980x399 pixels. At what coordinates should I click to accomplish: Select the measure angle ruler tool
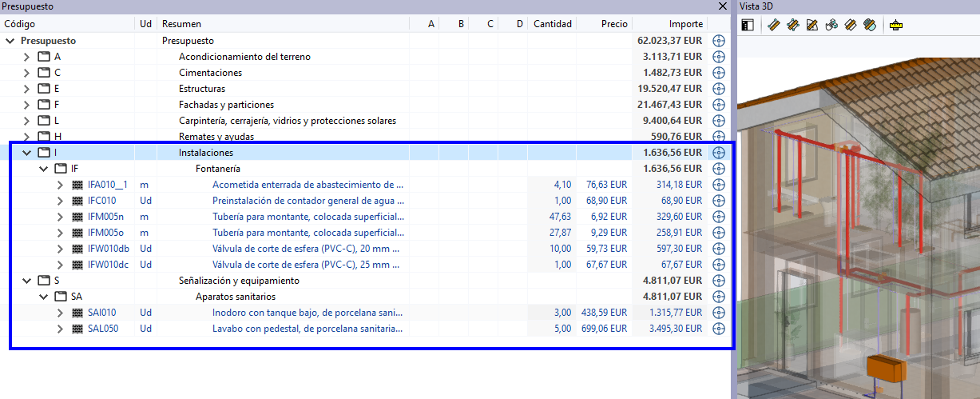click(x=812, y=25)
